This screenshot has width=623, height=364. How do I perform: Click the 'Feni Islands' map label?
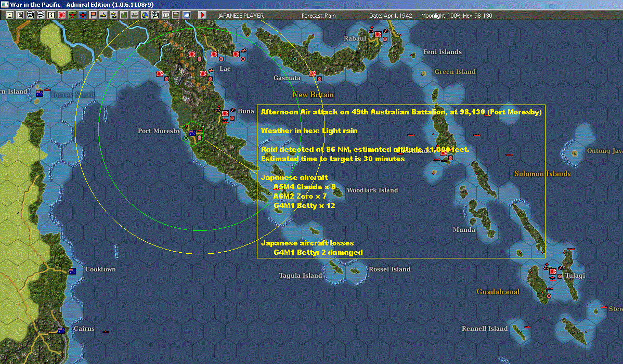point(443,51)
